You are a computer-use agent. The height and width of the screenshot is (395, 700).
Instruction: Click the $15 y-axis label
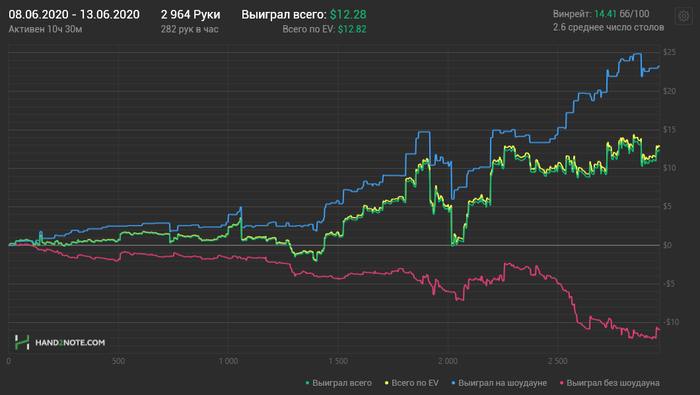coord(669,129)
